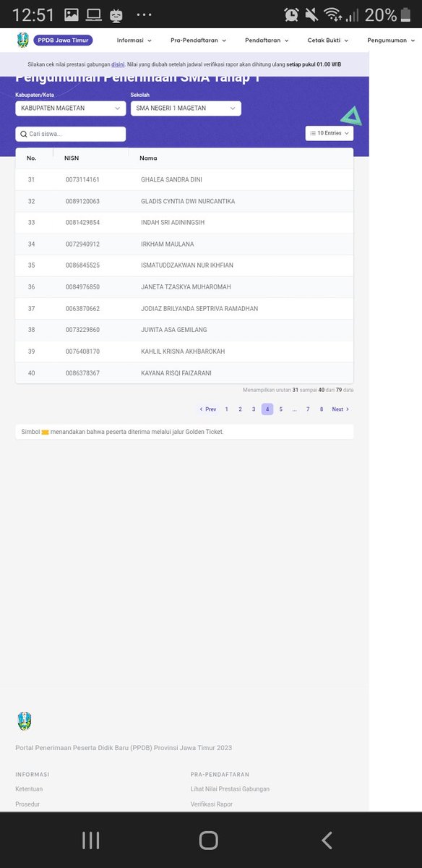Focus the 'Cari siswa...' search field
The width and height of the screenshot is (422, 868).
(71, 134)
